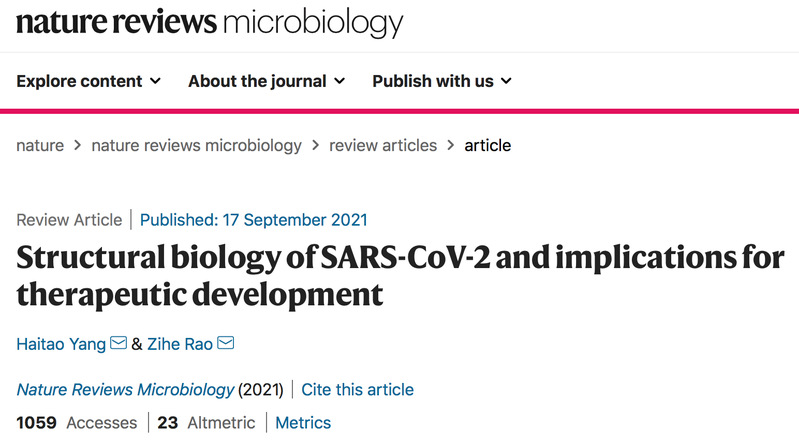Open author Zihe Rao's profile link
Screen dimensions: 799x443
[179, 344]
